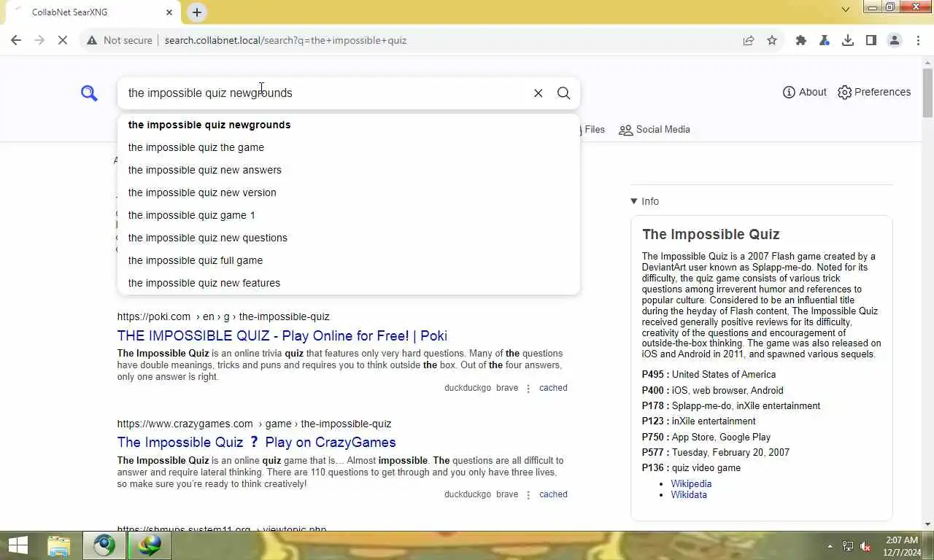
Task: Choose suggestion 'the impossible quiz new answers'
Action: (x=349, y=170)
